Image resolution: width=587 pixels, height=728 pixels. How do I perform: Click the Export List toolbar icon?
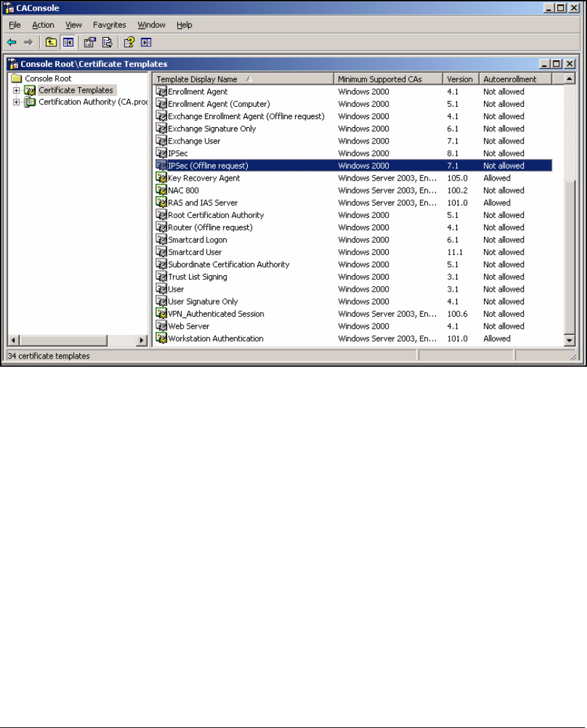[107, 42]
